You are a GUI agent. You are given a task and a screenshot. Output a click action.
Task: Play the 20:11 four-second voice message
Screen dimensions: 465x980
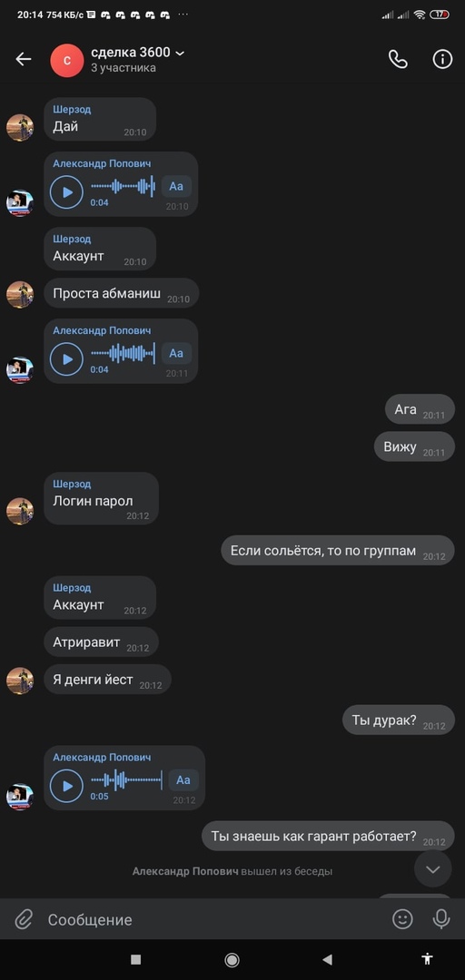[x=66, y=358]
